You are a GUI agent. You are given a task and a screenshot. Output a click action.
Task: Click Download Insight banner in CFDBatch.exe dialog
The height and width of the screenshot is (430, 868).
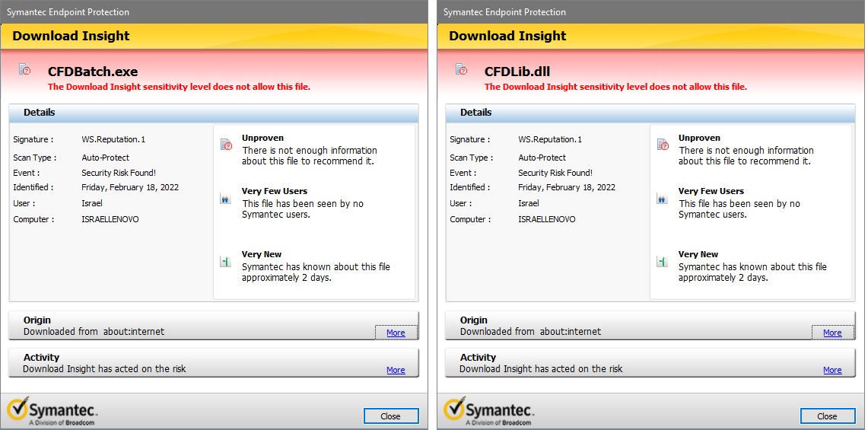214,36
